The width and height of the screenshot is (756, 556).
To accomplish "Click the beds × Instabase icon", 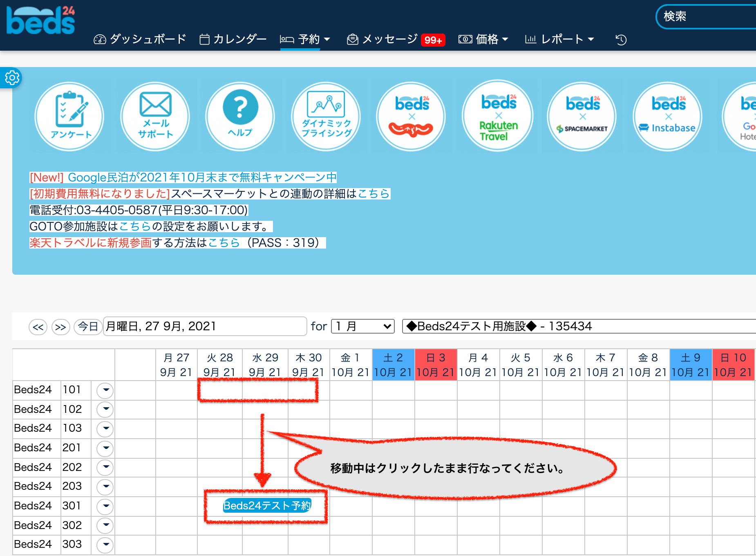I will [668, 117].
